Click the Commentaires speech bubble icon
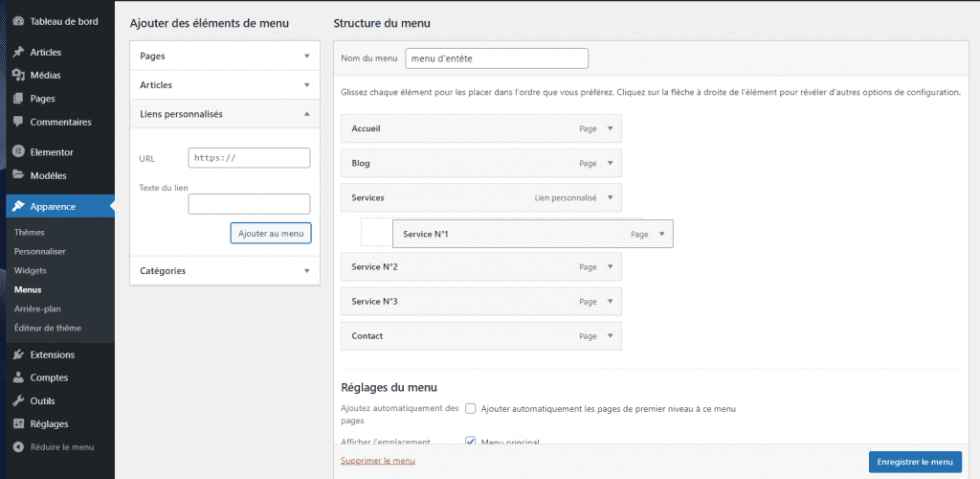The image size is (980, 479). click(x=18, y=122)
